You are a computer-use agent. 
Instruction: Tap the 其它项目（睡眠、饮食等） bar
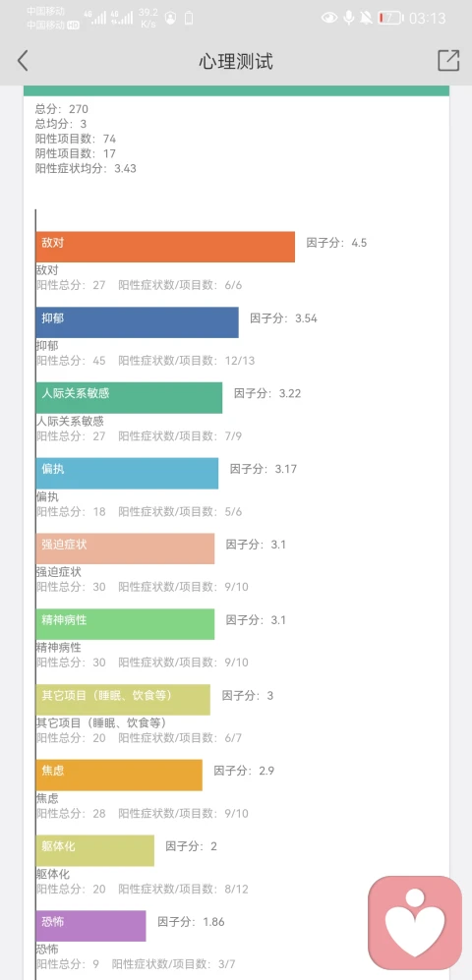point(123,700)
